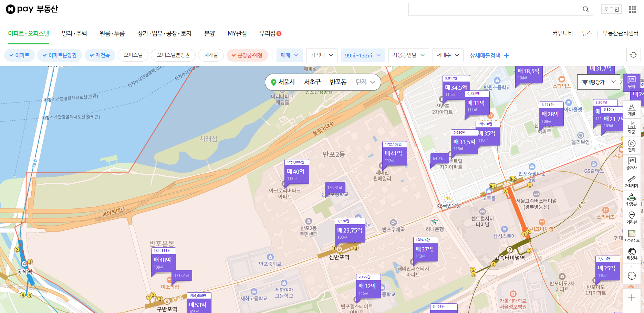Open the 거리뷰 street view icon
Viewport: 644px width, 313px height.
click(x=632, y=218)
